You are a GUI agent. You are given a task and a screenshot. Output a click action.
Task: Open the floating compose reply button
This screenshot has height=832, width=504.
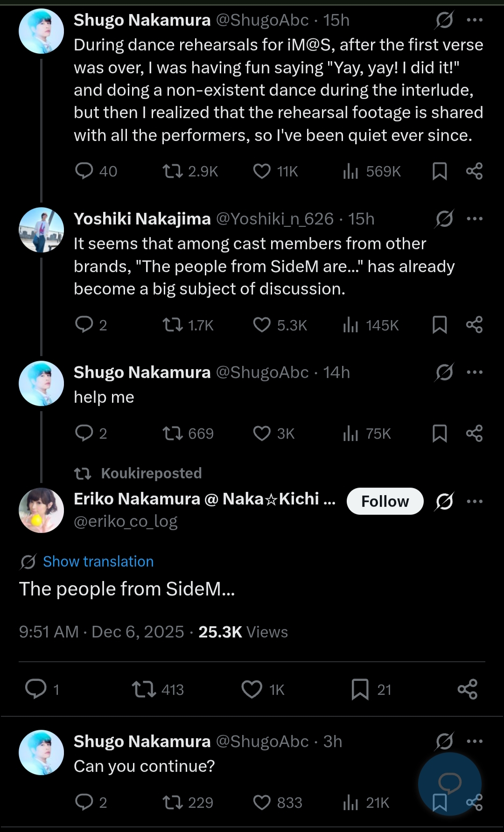[449, 783]
